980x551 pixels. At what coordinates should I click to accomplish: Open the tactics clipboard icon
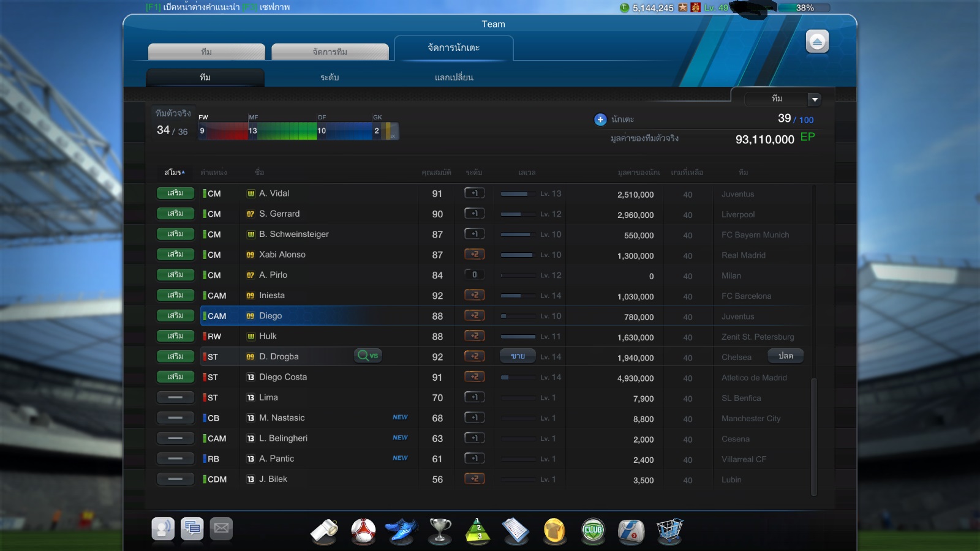[x=516, y=531]
